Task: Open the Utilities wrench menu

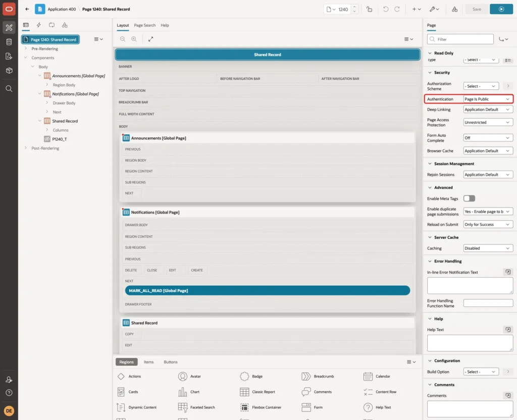Action: click(434, 9)
